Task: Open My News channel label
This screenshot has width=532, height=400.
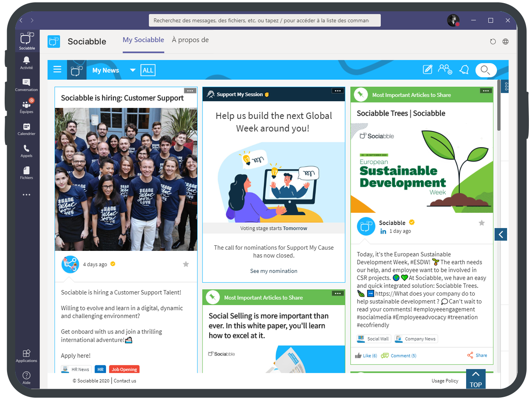Action: coord(106,70)
